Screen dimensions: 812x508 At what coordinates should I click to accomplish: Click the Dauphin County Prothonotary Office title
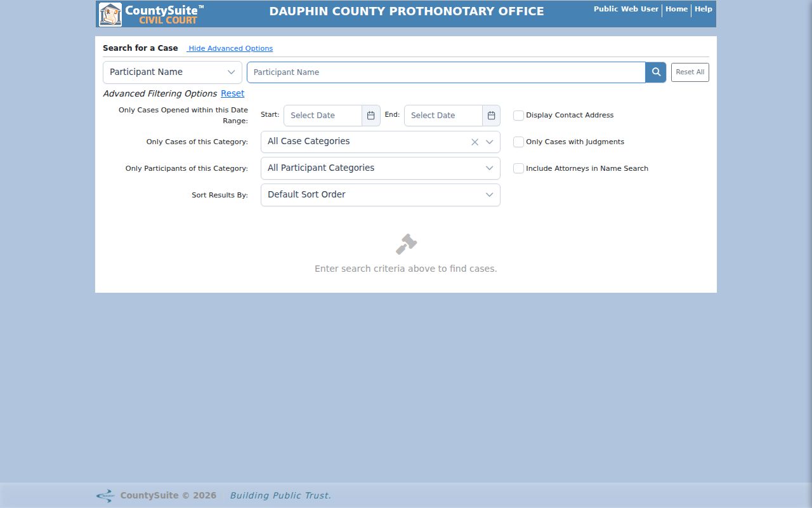pos(407,11)
